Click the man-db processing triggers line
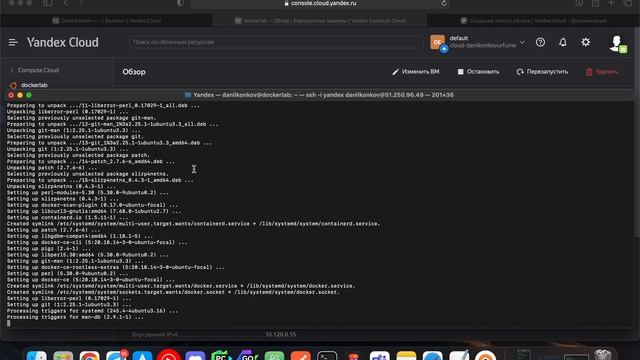 (x=75, y=317)
